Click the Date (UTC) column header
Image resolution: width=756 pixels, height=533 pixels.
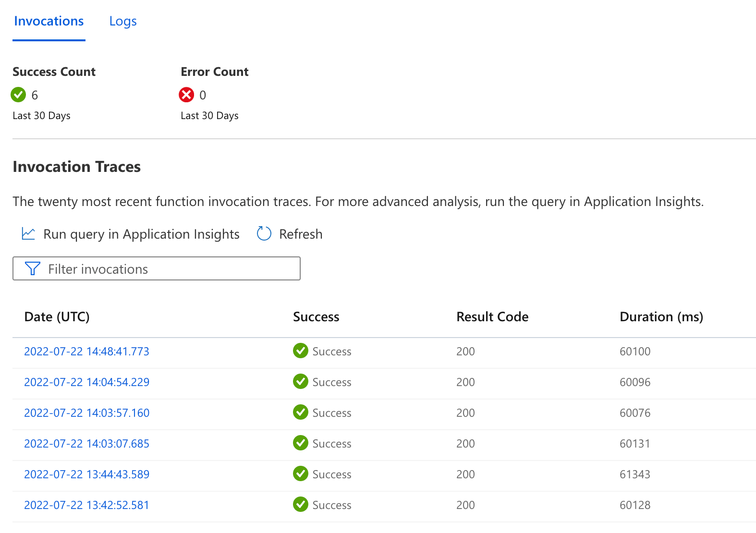point(57,317)
